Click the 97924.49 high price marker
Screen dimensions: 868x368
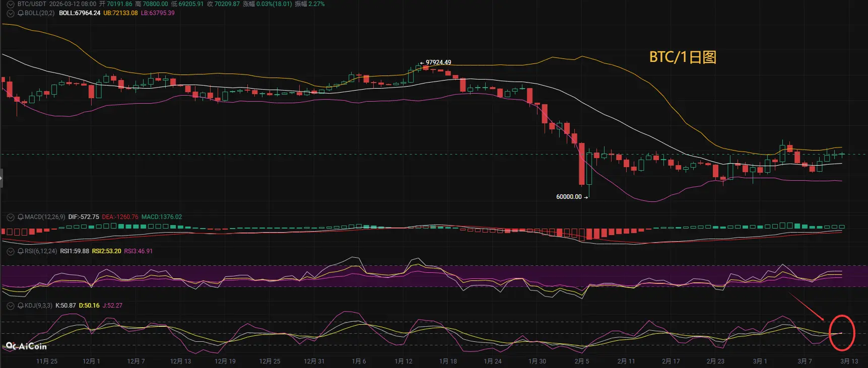(438, 62)
